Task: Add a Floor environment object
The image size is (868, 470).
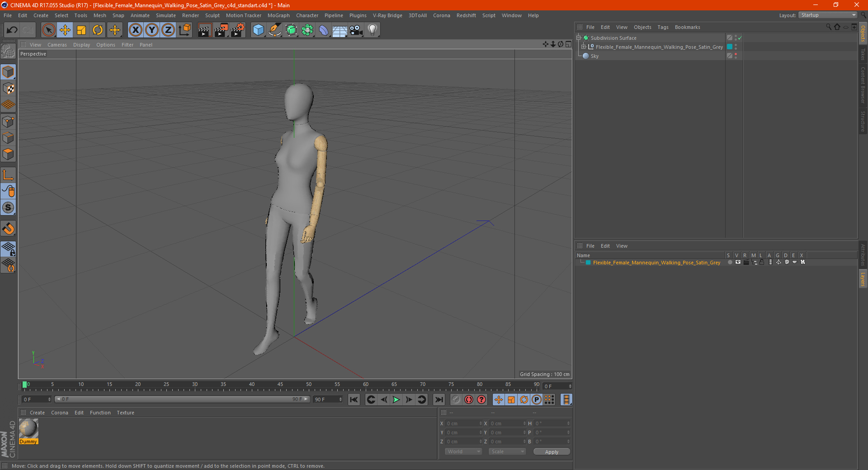Action: click(x=340, y=30)
